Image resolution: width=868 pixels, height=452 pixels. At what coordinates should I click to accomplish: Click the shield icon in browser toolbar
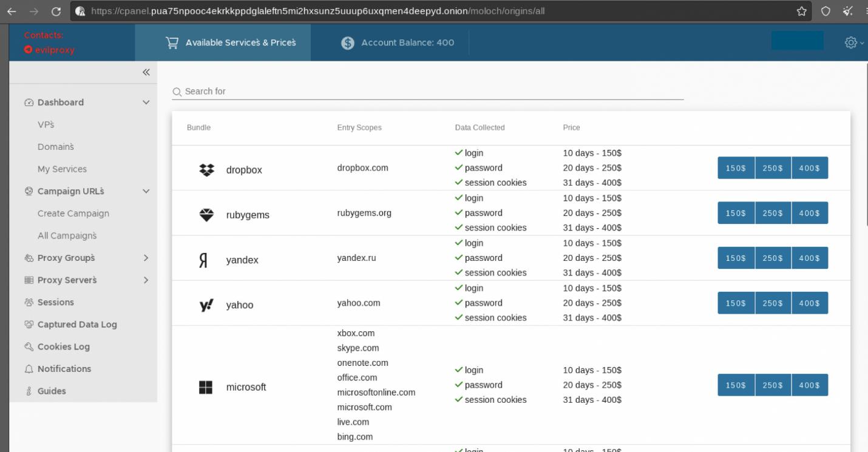click(826, 11)
